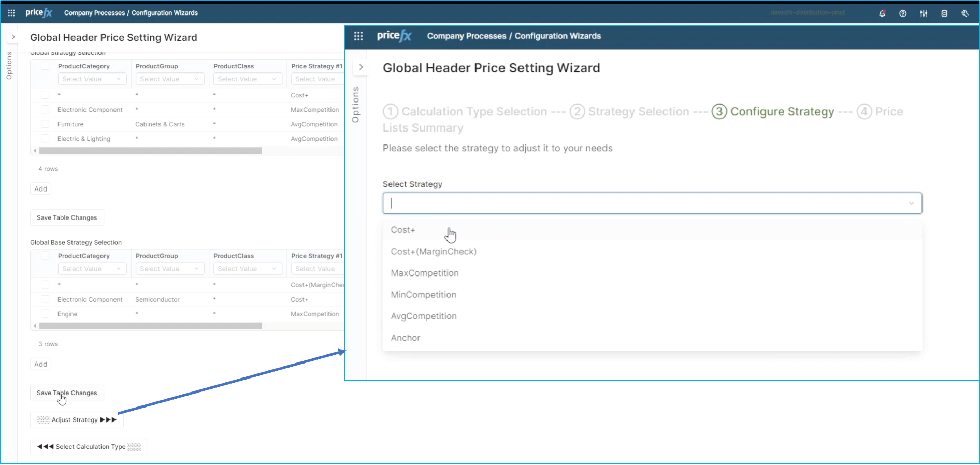Select the Anchor strategy option

405,338
